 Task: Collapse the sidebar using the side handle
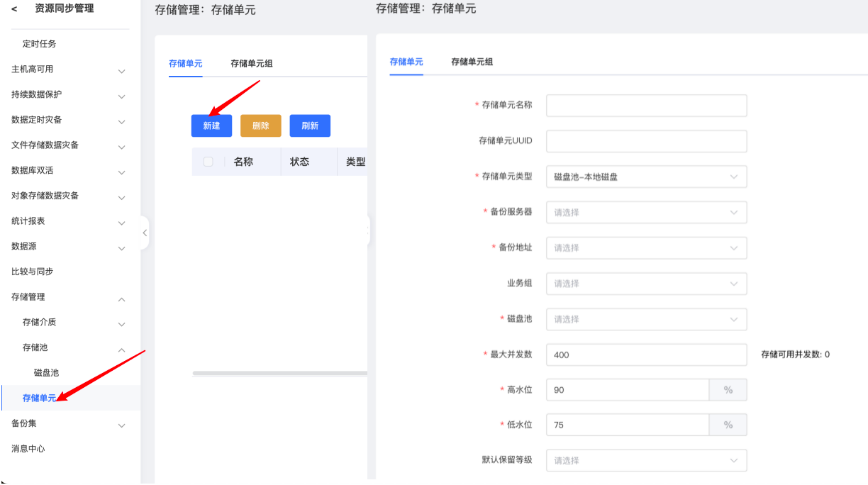145,233
